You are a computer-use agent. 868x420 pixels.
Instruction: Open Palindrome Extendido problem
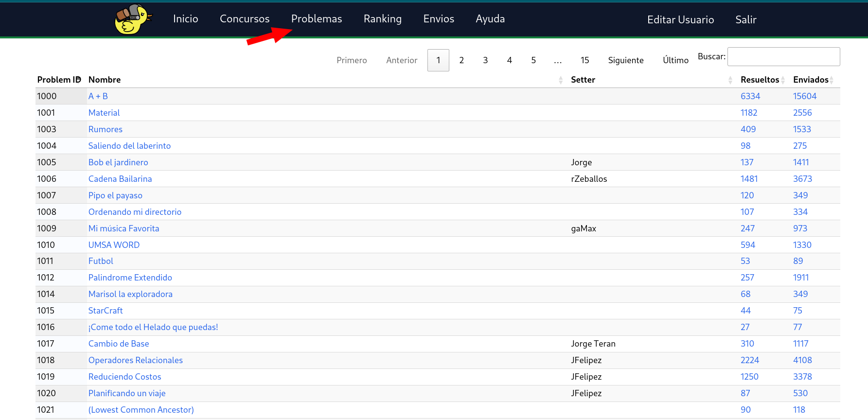[130, 278]
